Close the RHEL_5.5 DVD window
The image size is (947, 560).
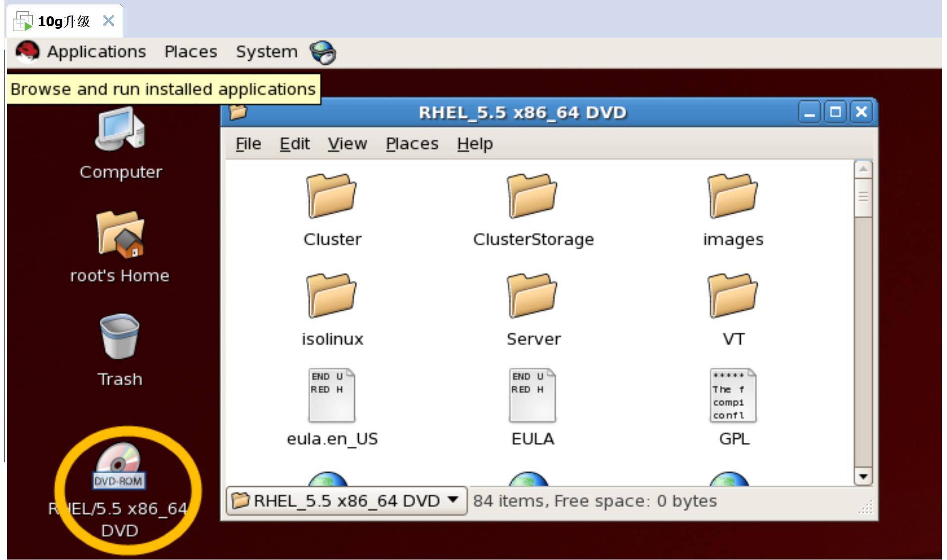(x=861, y=112)
